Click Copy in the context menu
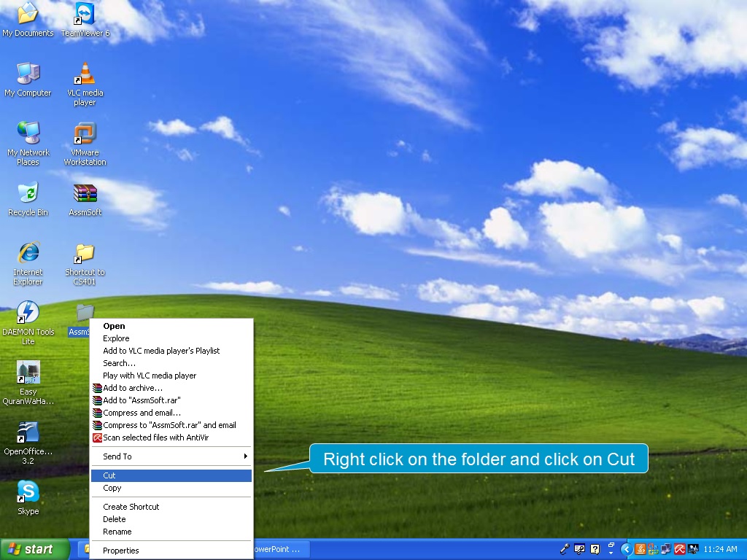 point(171,488)
